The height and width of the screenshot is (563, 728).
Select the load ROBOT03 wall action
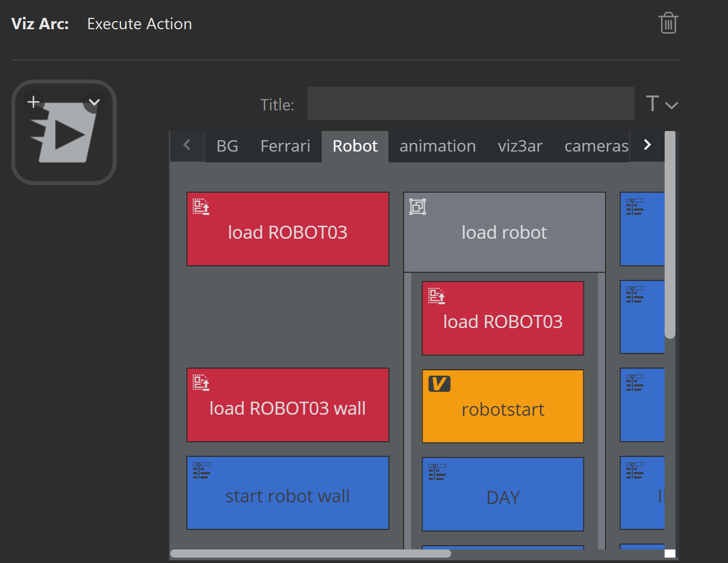288,405
